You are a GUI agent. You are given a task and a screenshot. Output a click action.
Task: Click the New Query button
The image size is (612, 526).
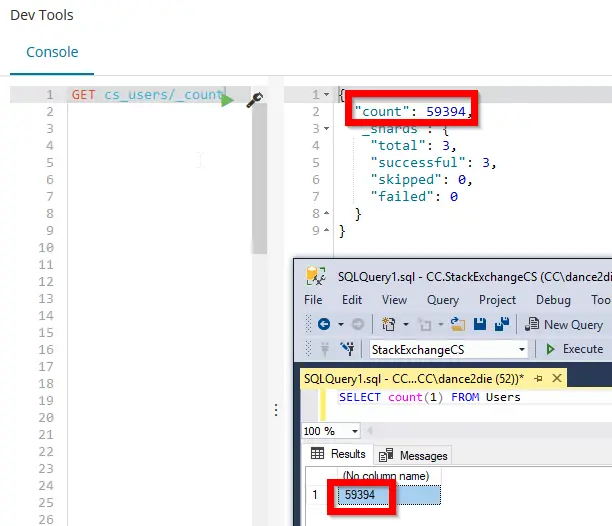click(x=565, y=324)
